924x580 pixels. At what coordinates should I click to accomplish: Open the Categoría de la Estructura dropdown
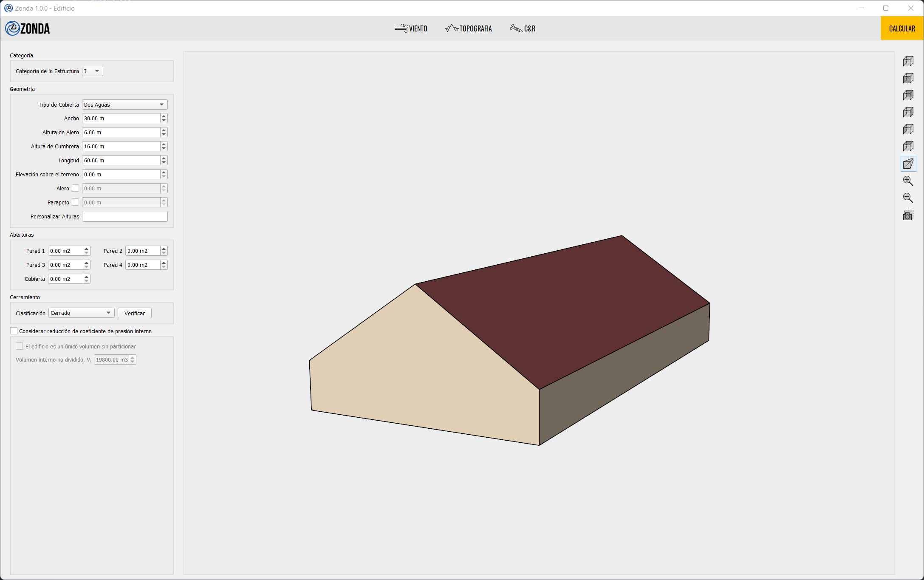tap(93, 71)
